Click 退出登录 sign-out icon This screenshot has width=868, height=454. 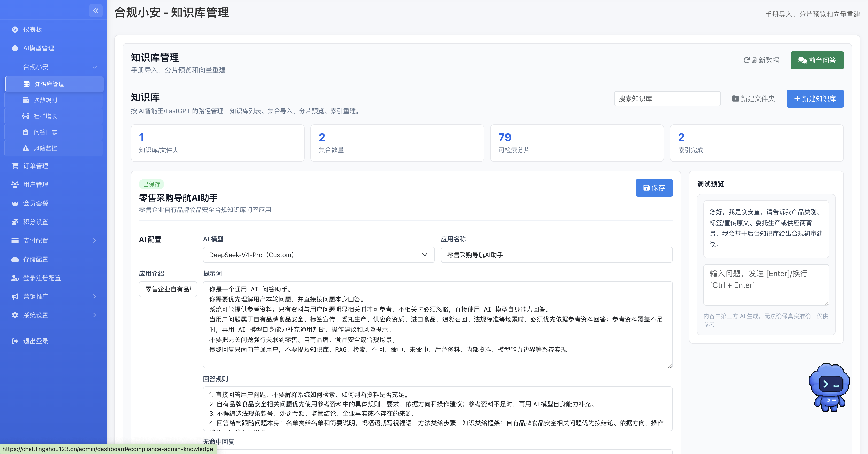(x=15, y=341)
